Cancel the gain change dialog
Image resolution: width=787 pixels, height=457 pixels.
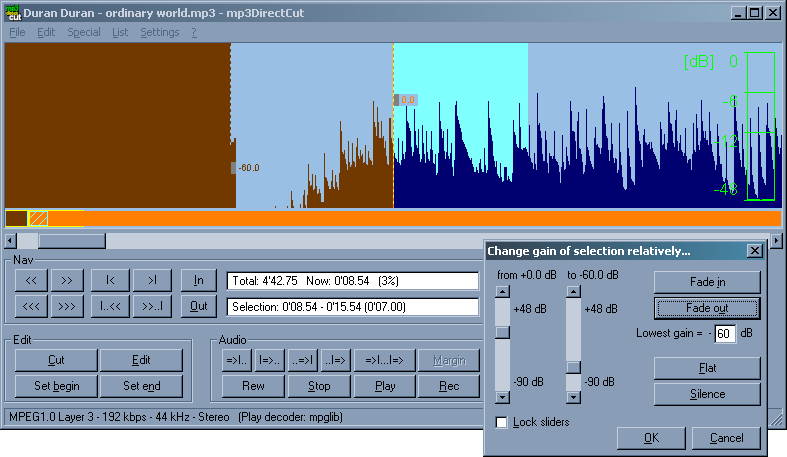click(726, 438)
